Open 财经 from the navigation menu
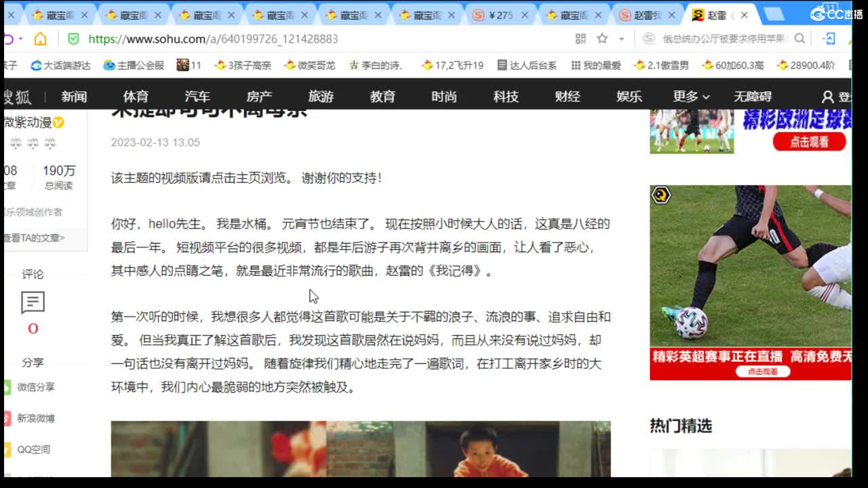Viewport: 868px width, 488px height. (x=566, y=96)
